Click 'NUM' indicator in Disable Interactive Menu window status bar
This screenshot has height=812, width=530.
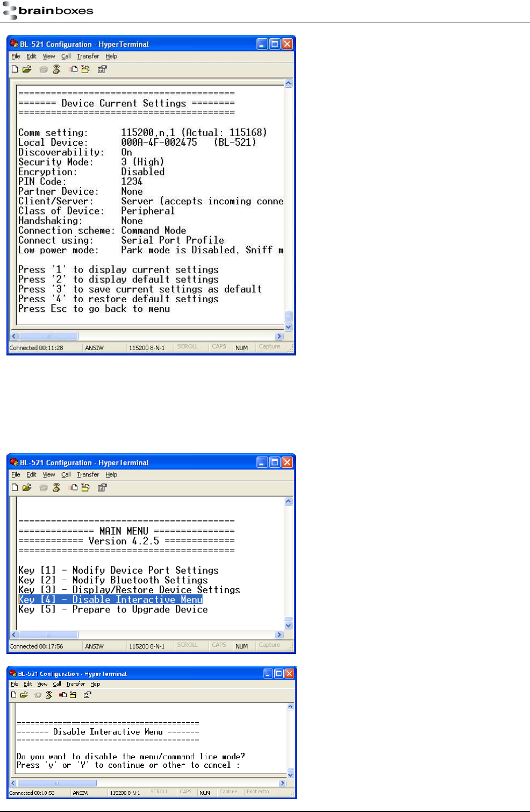coord(205,793)
